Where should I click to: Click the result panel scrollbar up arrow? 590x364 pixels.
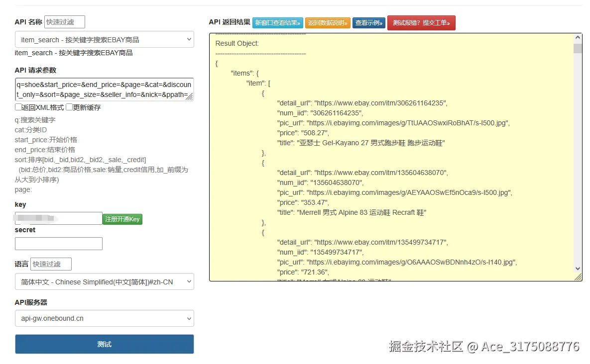click(x=577, y=36)
